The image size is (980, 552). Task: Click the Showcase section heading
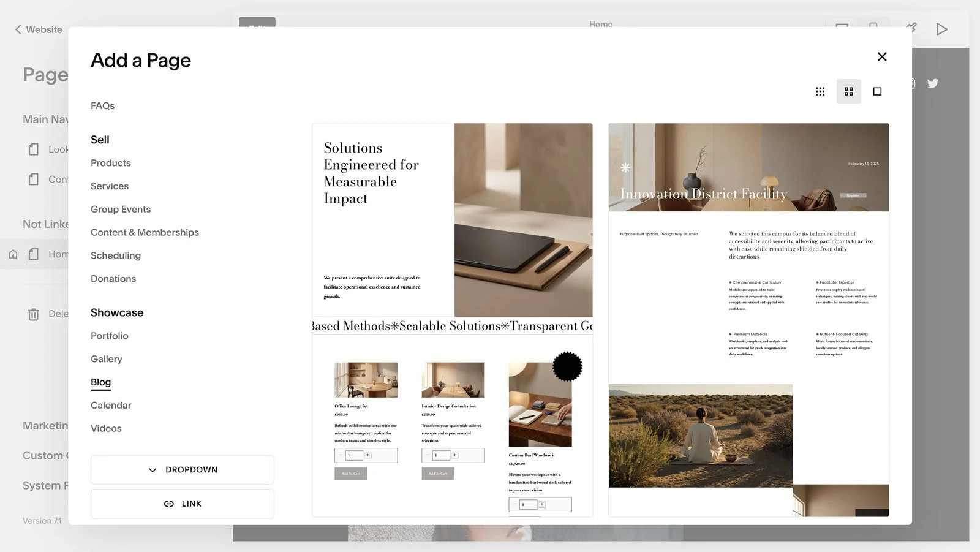[117, 312]
